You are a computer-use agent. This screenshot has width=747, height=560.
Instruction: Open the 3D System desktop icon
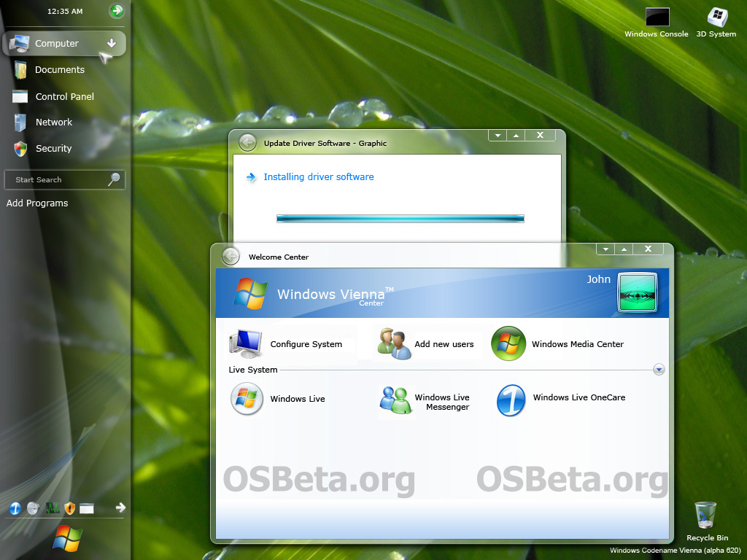pyautogui.click(x=716, y=18)
